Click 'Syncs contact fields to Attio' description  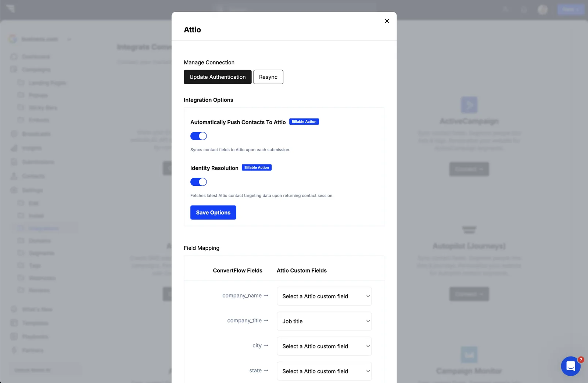click(x=240, y=150)
